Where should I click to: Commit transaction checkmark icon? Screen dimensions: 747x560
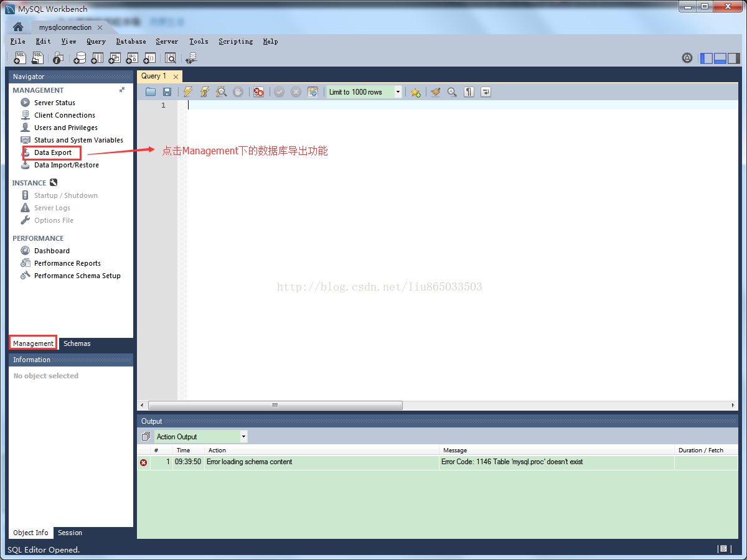[280, 92]
